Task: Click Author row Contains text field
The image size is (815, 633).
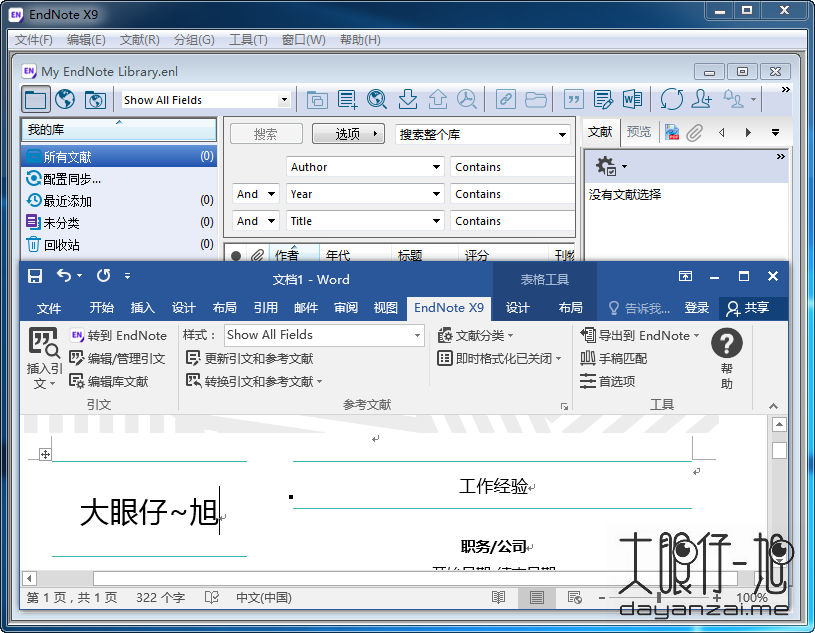Action: tap(512, 167)
